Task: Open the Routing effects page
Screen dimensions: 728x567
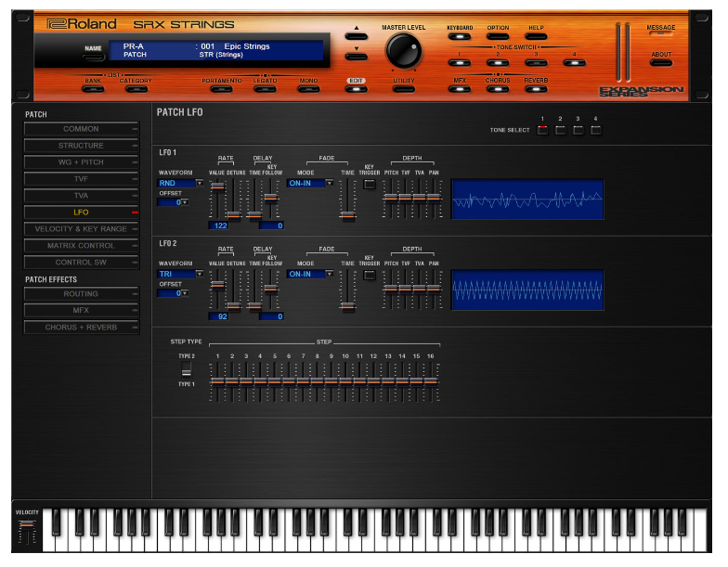Action: click(82, 294)
